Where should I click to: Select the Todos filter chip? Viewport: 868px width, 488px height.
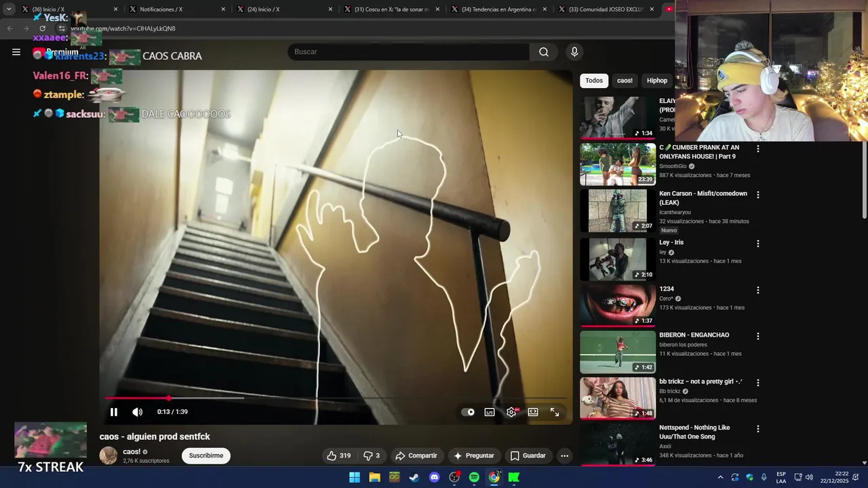click(594, 81)
